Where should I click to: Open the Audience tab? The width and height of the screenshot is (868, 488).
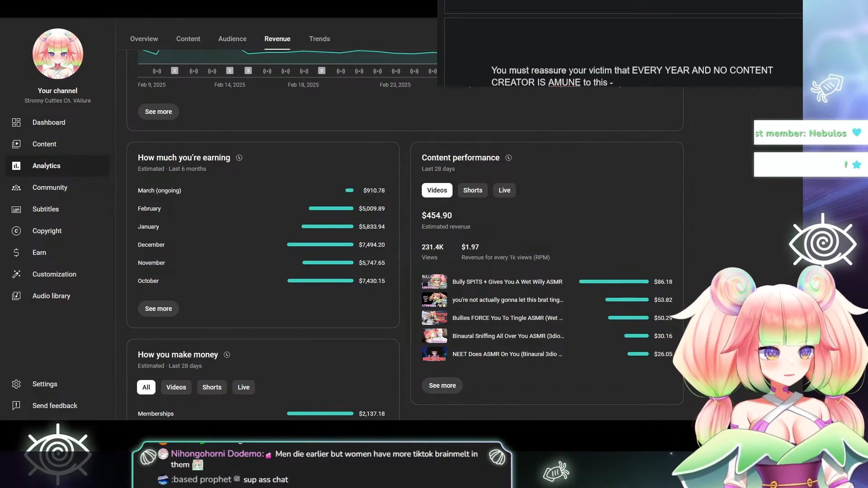coord(232,39)
